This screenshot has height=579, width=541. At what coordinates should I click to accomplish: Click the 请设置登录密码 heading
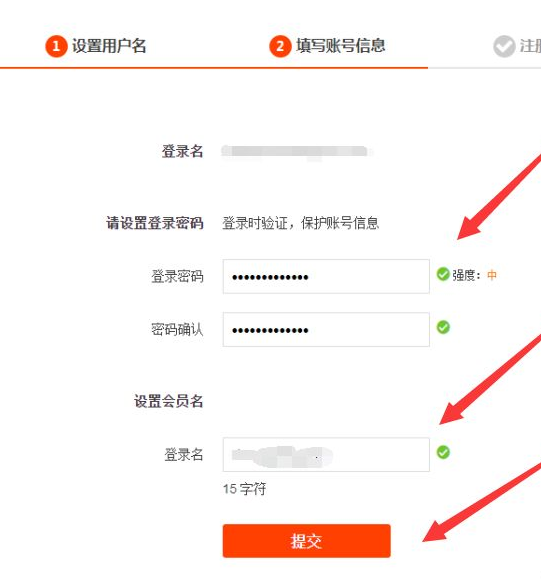[155, 223]
